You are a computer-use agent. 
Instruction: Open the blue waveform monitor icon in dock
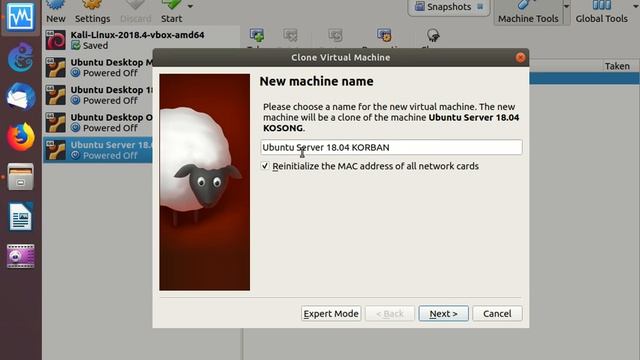pyautogui.click(x=20, y=17)
